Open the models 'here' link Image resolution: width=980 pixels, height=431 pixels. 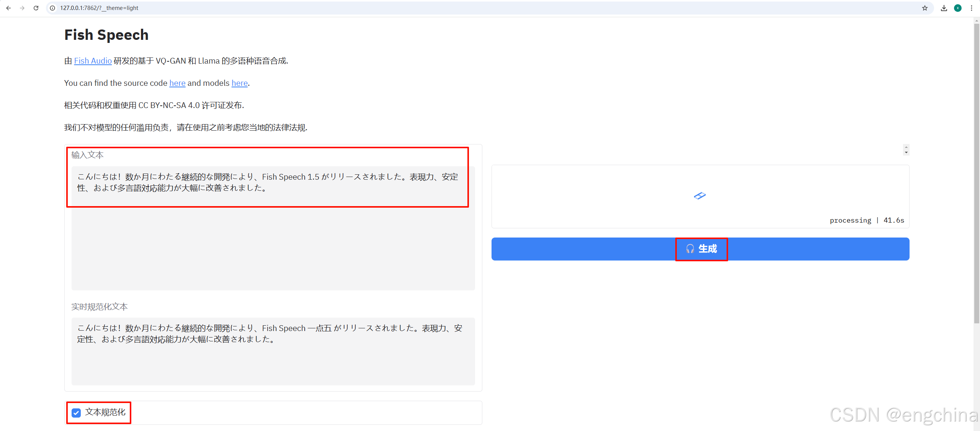pyautogui.click(x=239, y=83)
